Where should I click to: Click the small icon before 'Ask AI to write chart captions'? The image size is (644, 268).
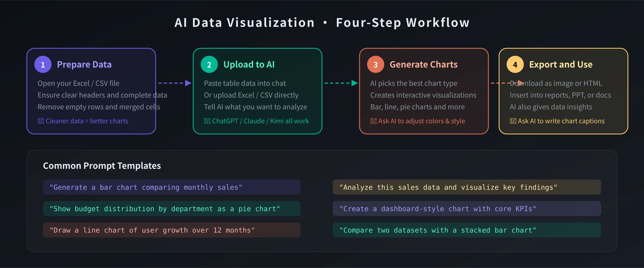tap(513, 121)
